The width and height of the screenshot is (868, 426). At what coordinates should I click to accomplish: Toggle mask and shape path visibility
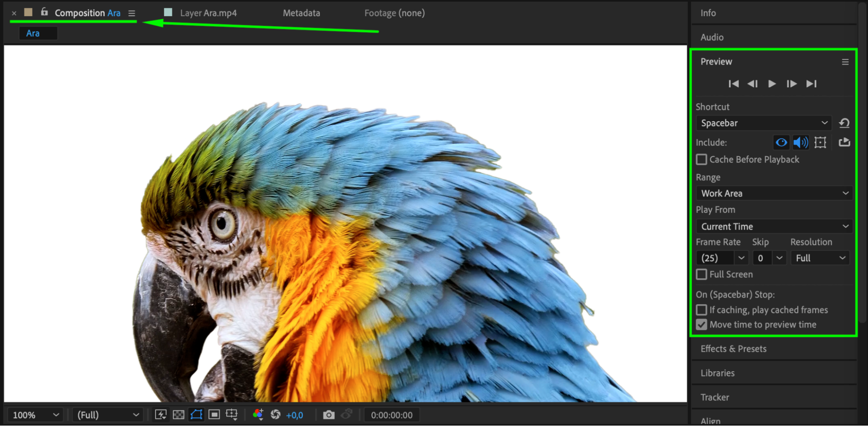[x=196, y=415]
